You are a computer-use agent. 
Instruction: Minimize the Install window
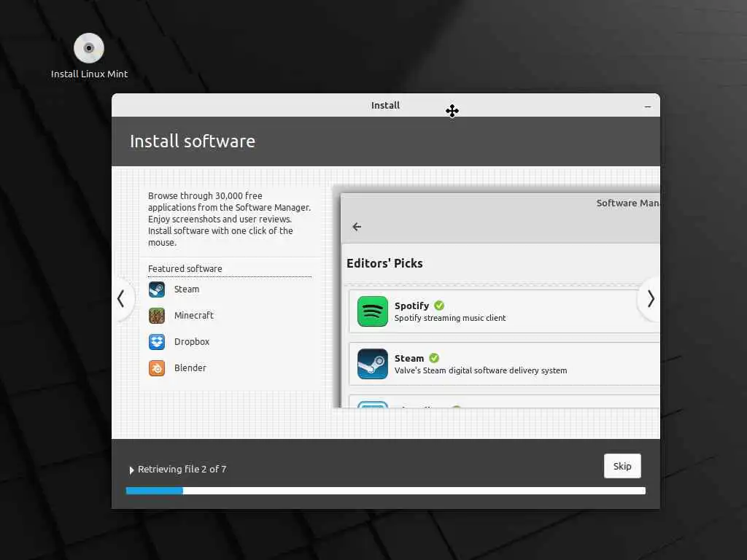point(648,106)
